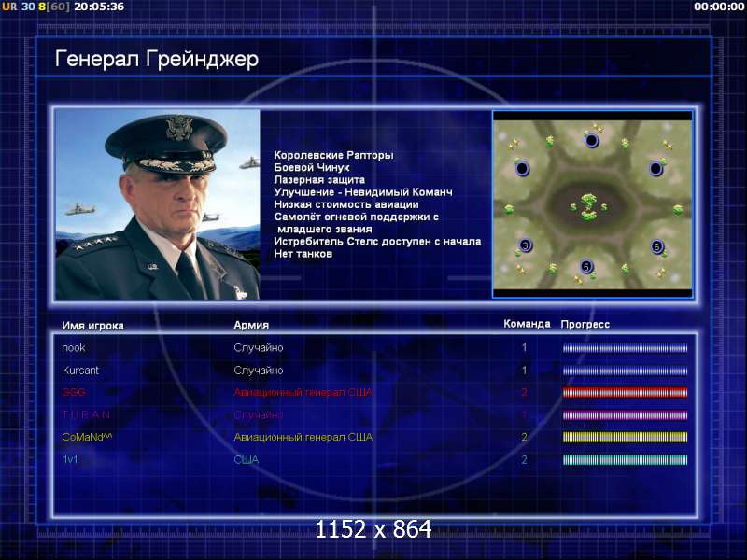Click "Случайно" army in hook's row
Screen dimensions: 747x560
pos(259,348)
